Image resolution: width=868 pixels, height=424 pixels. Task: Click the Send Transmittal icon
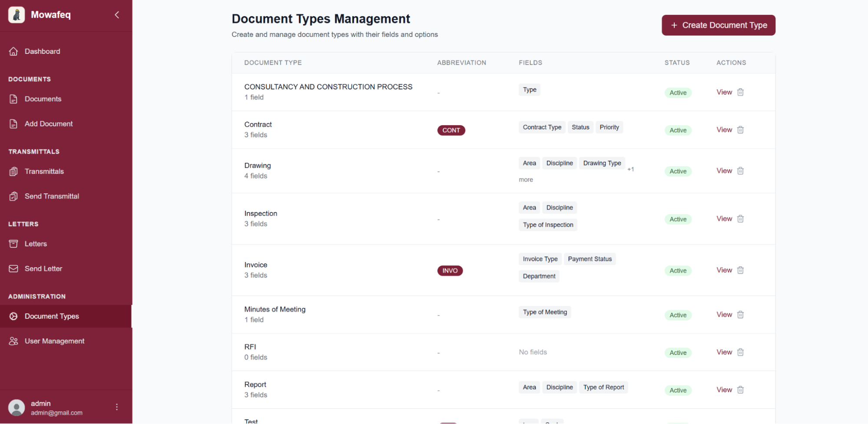(x=13, y=196)
